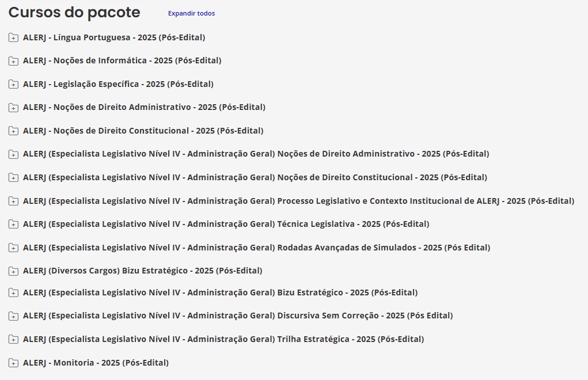Image resolution: width=588 pixels, height=380 pixels.
Task: Open Processo Legislativo e Contexto Institucional course title
Action: [x=298, y=201]
